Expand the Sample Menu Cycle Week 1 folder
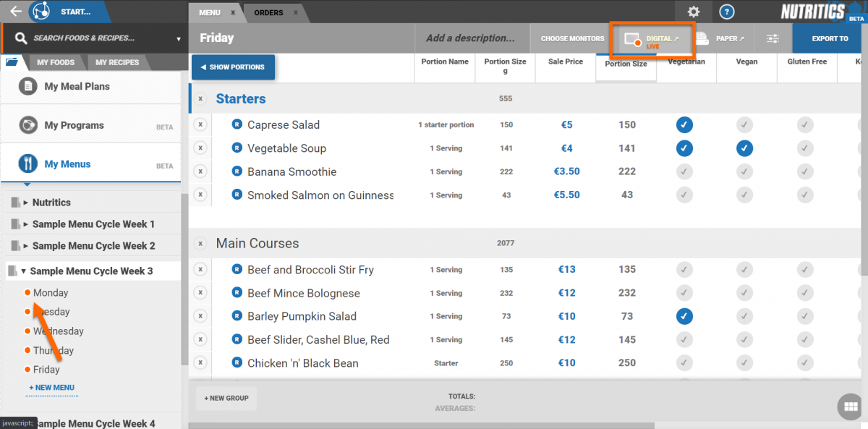The image size is (868, 429). [x=26, y=224]
